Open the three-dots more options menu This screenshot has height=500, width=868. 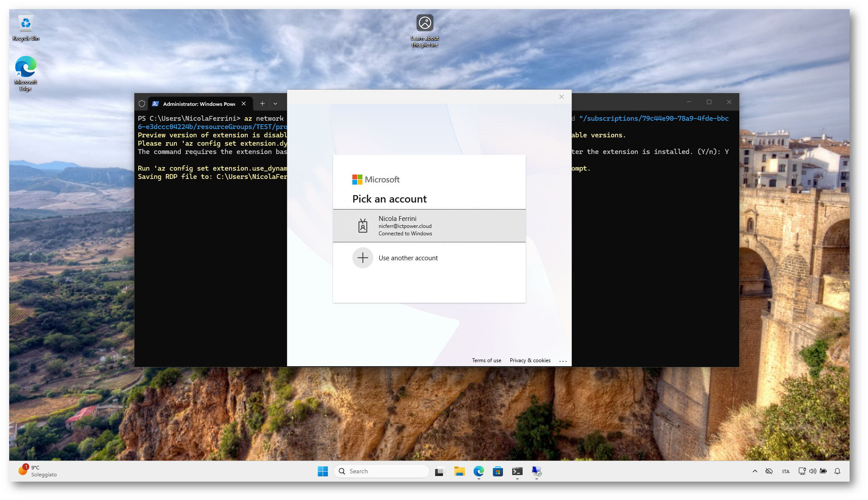tap(563, 361)
